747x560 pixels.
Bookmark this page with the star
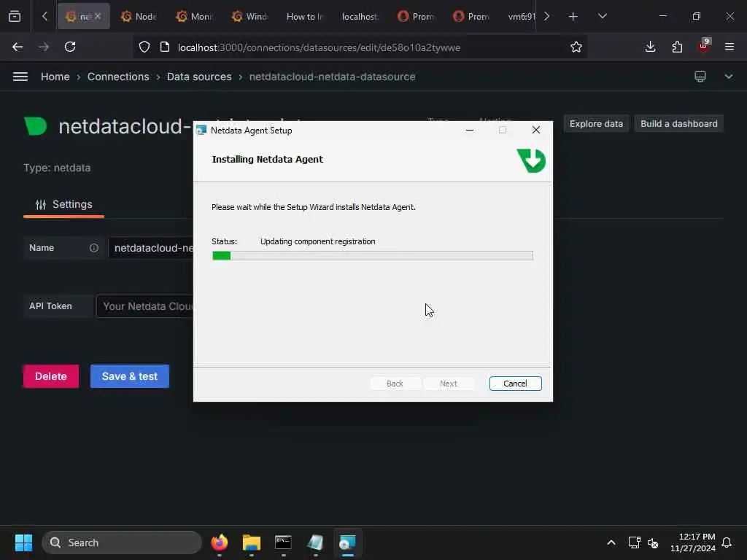(x=576, y=47)
